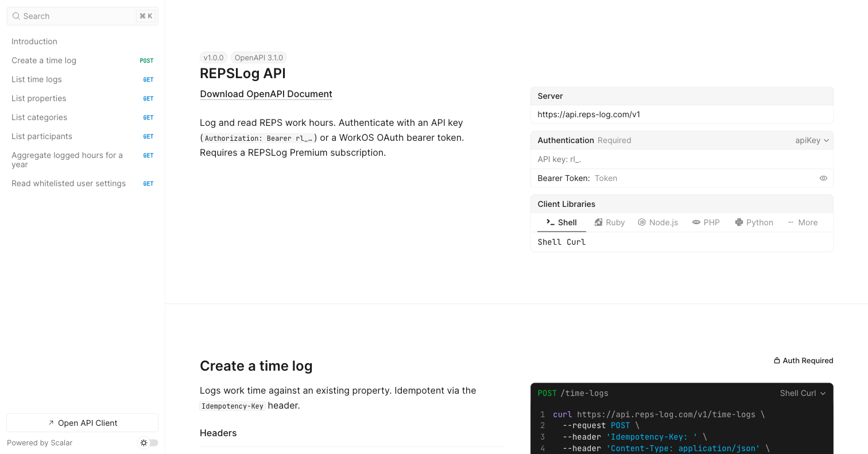Image resolution: width=868 pixels, height=454 pixels.
Task: Select List properties in sidebar
Action: coord(82,98)
